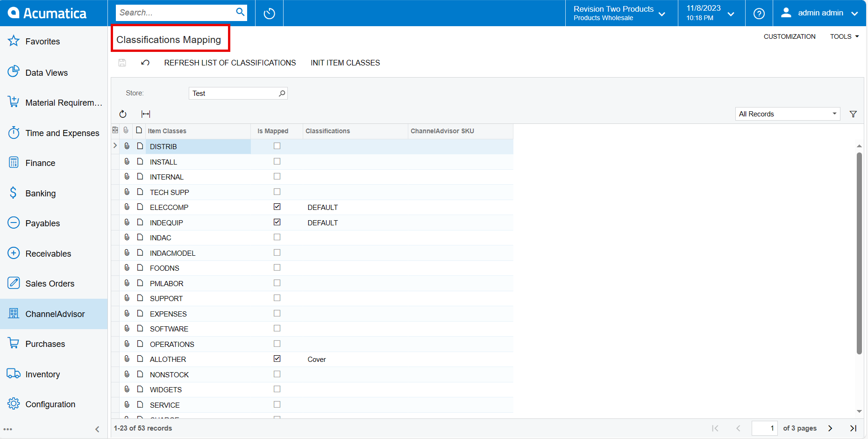Go to last page of records

pyautogui.click(x=853, y=428)
